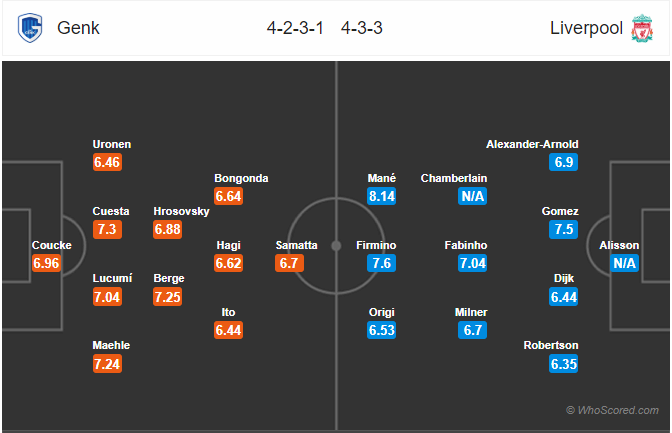The width and height of the screenshot is (672, 433).
Task: Select Cuesta's 7.3 rating badge
Action: (107, 229)
